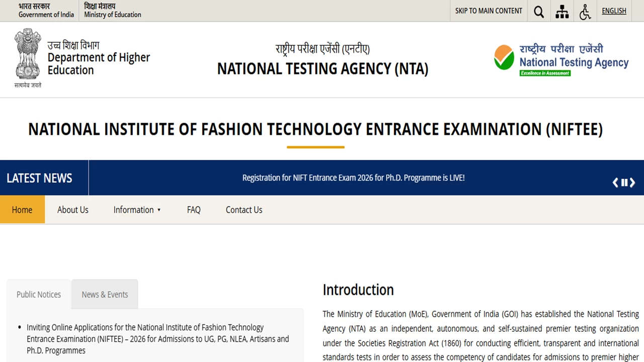Switch to the News & Events tab
This screenshot has width=644, height=362.
(x=105, y=294)
